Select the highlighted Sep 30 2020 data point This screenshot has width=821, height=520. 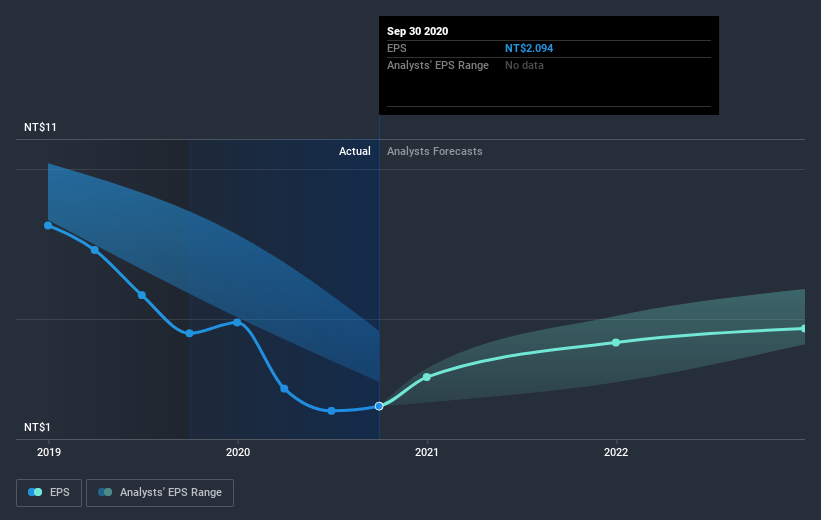tap(379, 406)
